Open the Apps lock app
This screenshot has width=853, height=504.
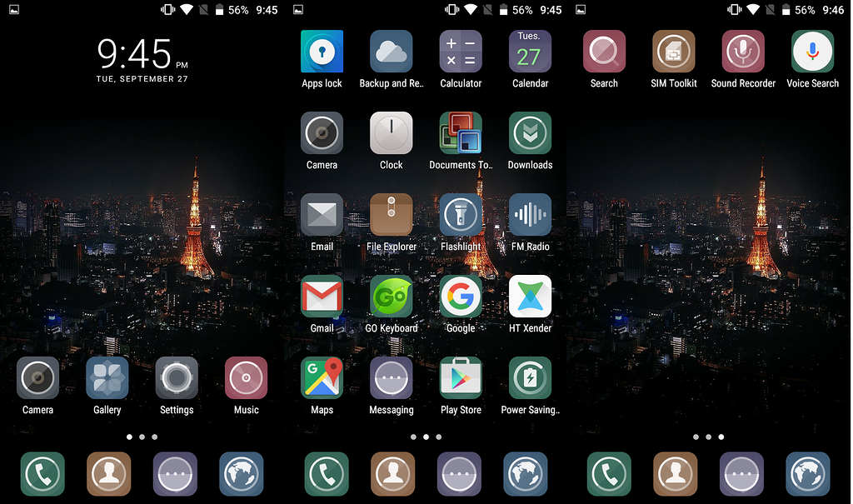(322, 52)
